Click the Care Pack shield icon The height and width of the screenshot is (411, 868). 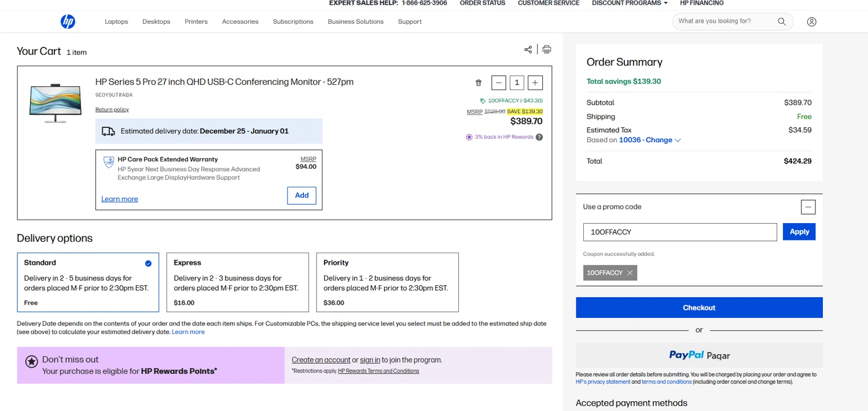pyautogui.click(x=108, y=162)
